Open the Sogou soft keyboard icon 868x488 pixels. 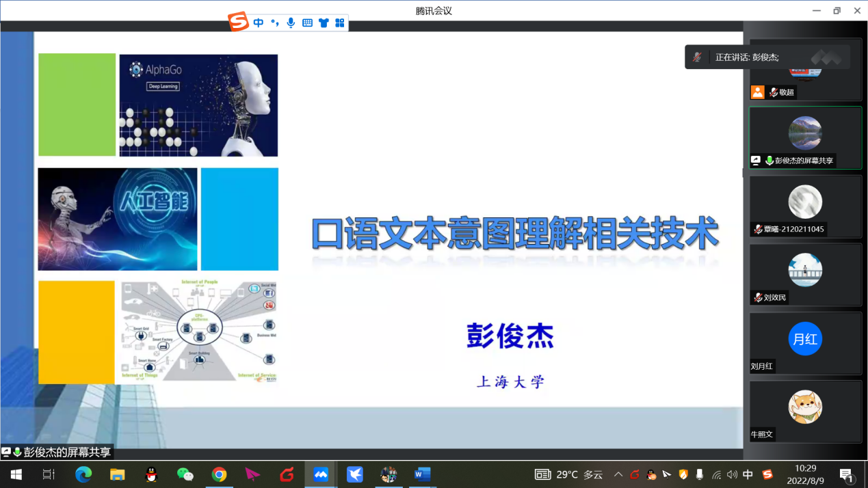[308, 23]
